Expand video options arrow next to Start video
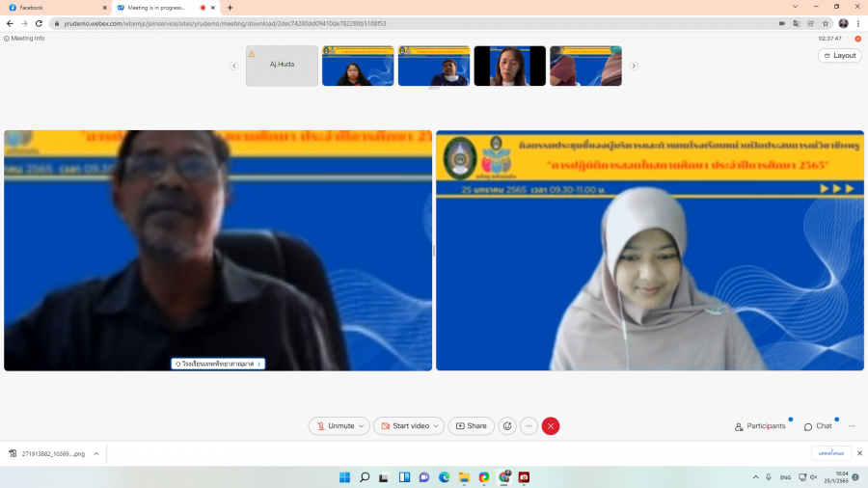 click(x=437, y=426)
